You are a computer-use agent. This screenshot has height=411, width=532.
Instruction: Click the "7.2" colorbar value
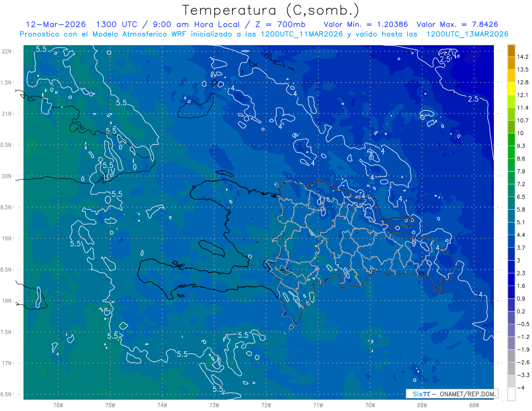521,184
